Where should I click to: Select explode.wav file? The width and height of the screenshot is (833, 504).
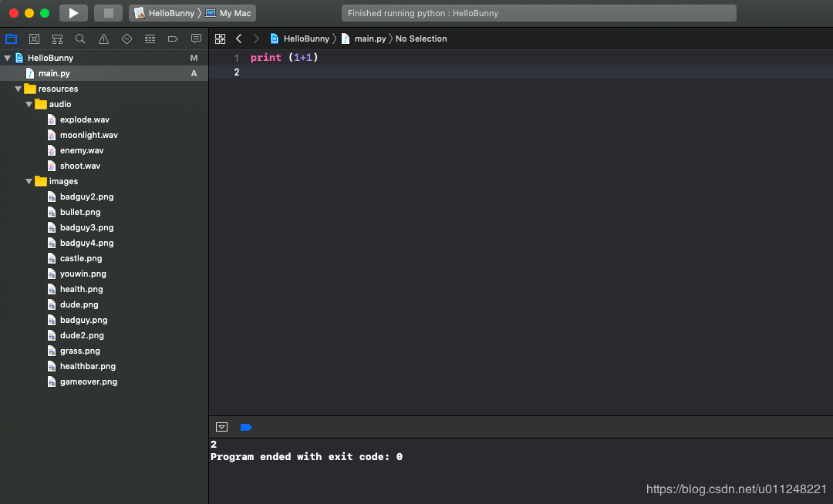(104, 119)
